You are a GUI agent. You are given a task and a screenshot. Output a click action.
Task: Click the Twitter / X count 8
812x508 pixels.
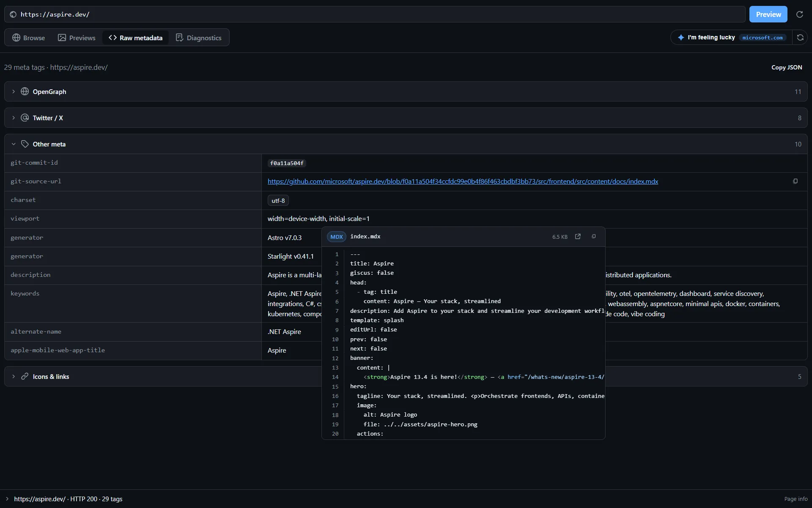[799, 118]
